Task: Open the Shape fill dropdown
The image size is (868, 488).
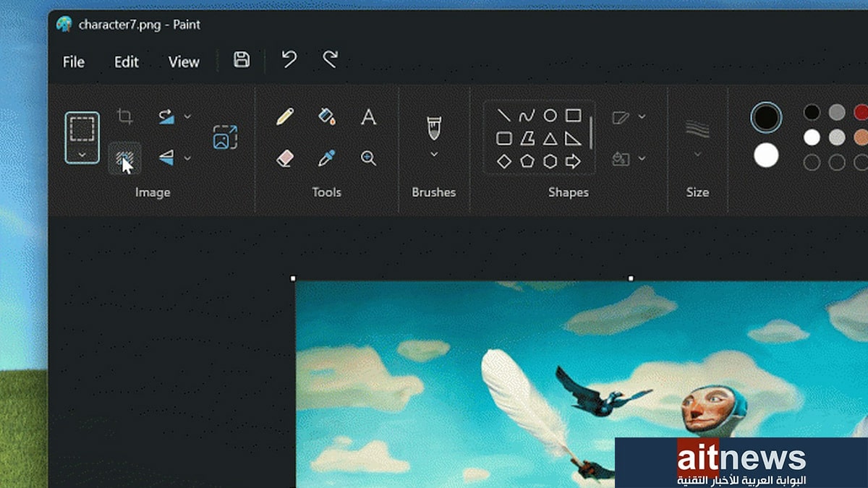Action: coord(629,158)
